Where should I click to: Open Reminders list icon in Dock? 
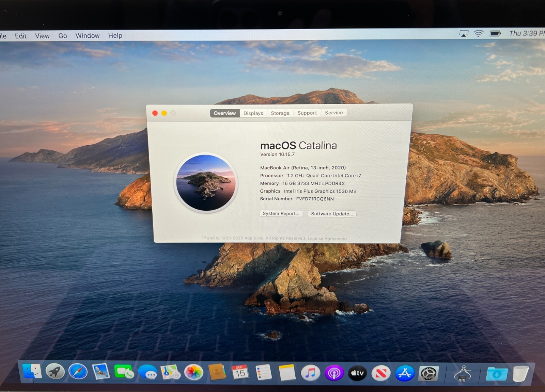(264, 373)
